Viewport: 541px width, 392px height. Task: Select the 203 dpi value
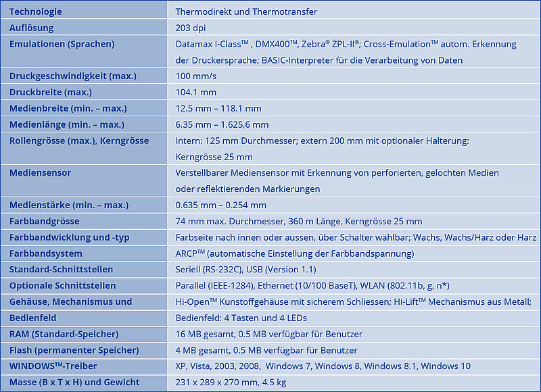pos(191,28)
